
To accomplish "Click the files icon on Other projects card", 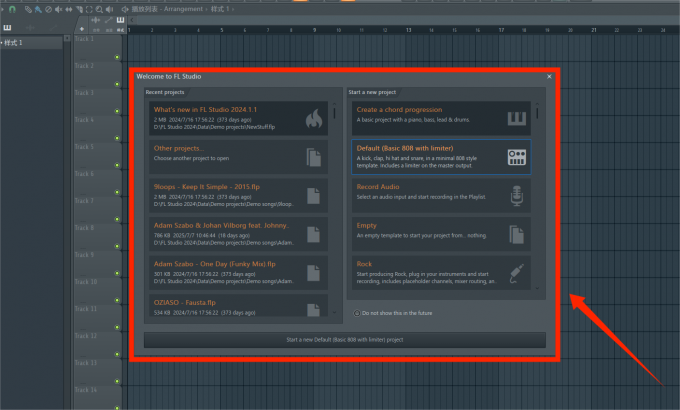I will pyautogui.click(x=314, y=157).
